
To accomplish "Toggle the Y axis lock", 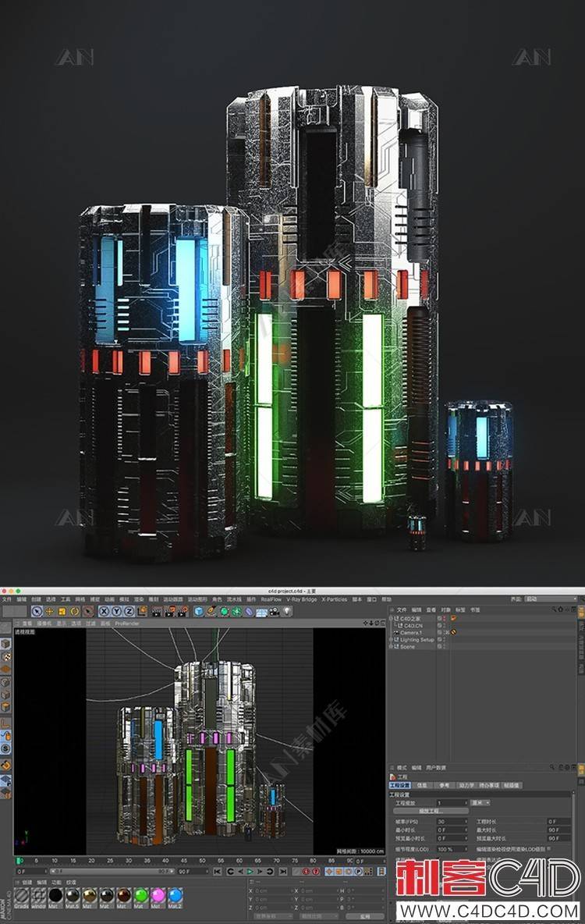I will tap(117, 612).
